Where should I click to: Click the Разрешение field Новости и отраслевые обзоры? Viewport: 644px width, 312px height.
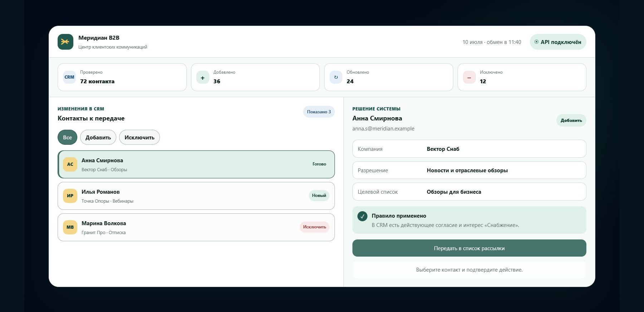pyautogui.click(x=469, y=170)
